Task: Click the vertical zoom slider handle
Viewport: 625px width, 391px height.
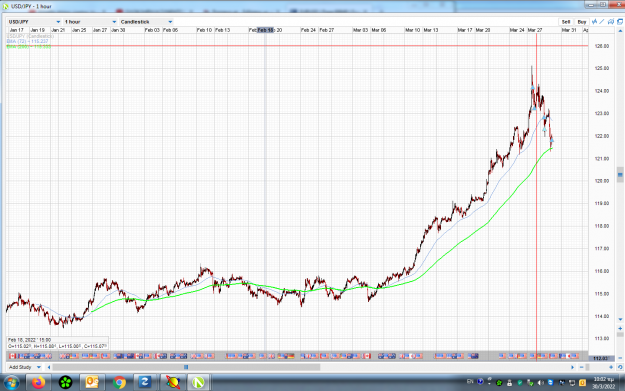Action: tap(620, 335)
